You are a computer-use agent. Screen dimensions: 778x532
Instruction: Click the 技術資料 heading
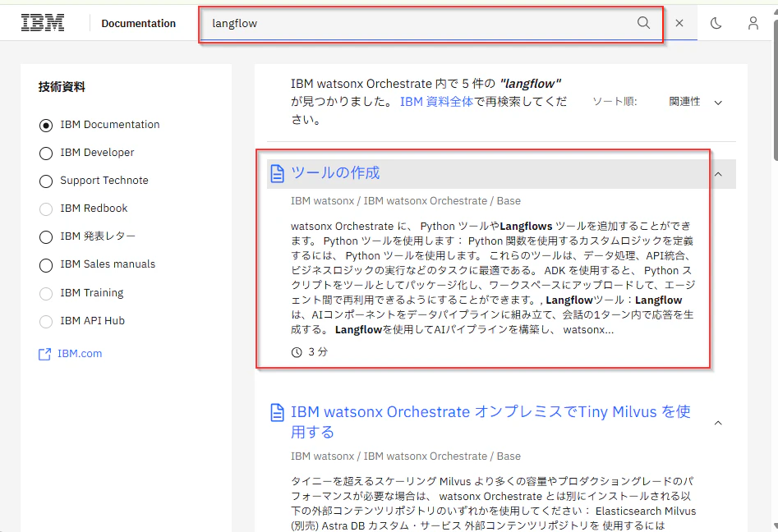pos(62,87)
